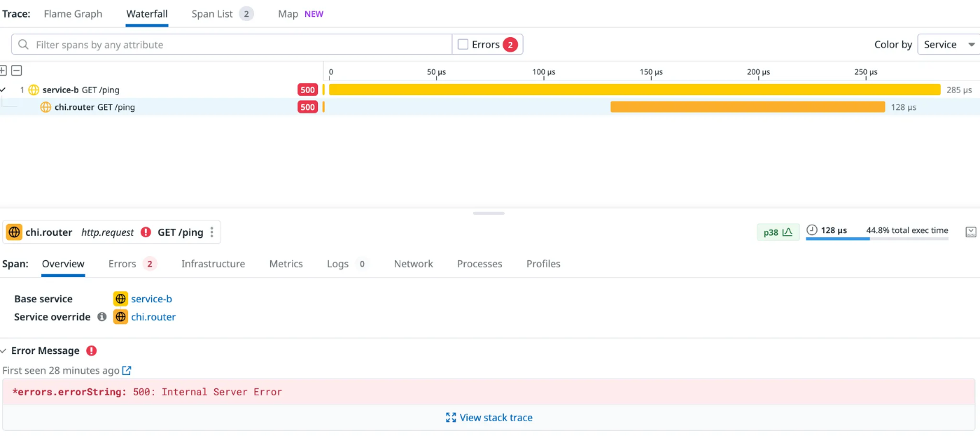
Task: Click the 100 µs timeline axis label
Action: 544,72
